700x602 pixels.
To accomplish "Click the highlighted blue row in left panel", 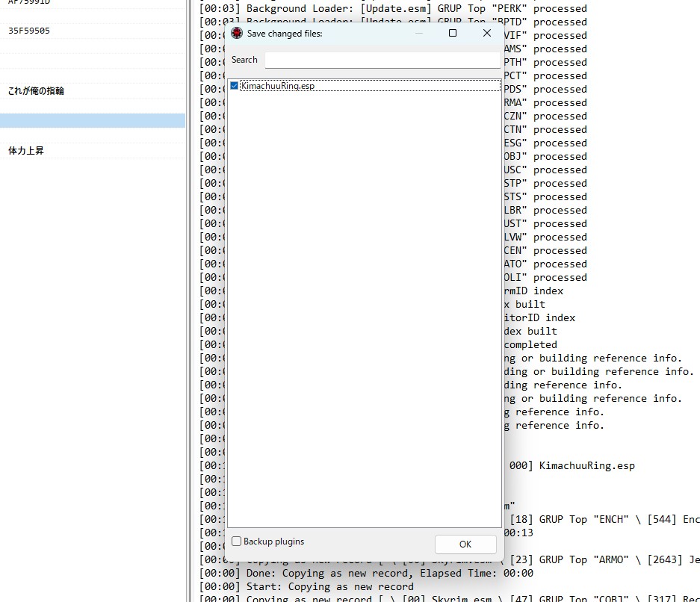I will pos(93,121).
